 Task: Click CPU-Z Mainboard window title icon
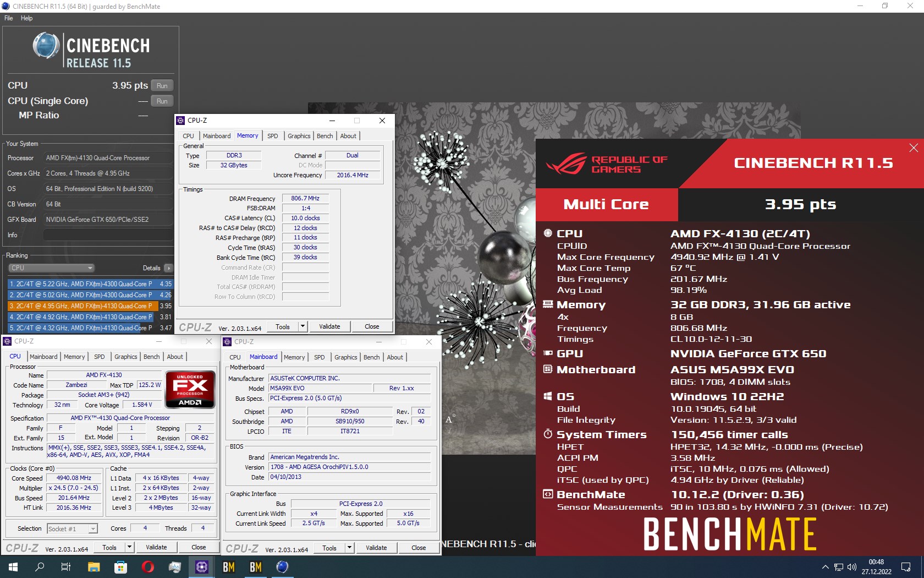point(227,342)
